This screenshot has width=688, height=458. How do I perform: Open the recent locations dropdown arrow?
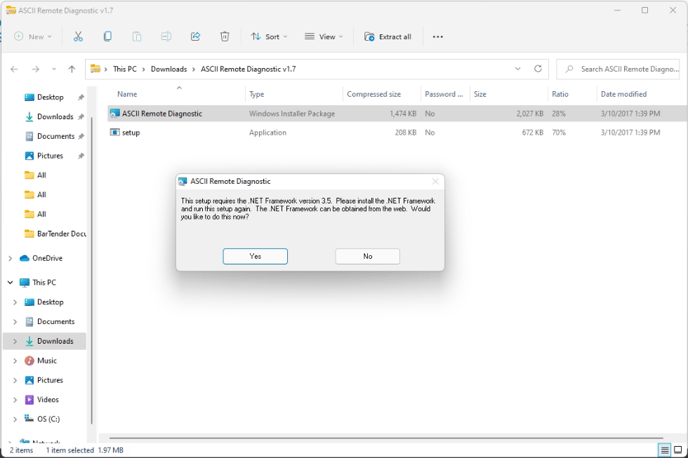point(54,69)
